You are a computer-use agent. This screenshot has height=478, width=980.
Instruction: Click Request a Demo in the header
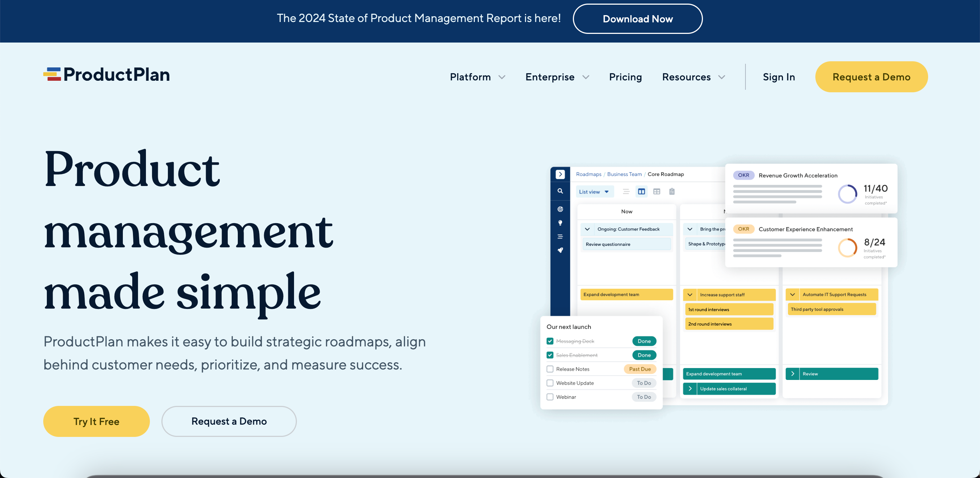click(871, 77)
